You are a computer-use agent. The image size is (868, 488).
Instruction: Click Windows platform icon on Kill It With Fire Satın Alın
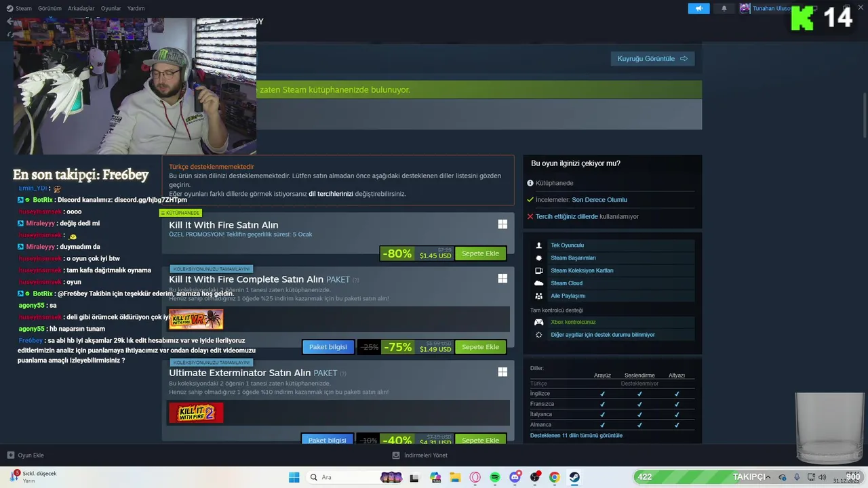click(502, 224)
